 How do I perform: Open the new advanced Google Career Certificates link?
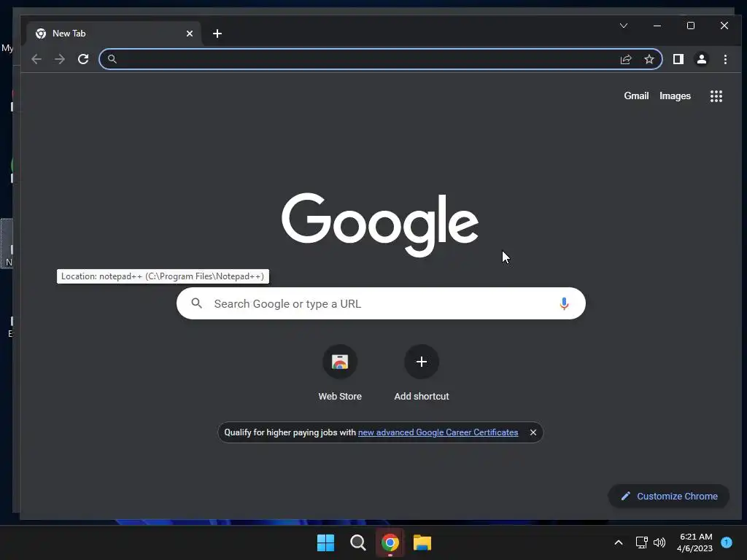[x=438, y=432]
